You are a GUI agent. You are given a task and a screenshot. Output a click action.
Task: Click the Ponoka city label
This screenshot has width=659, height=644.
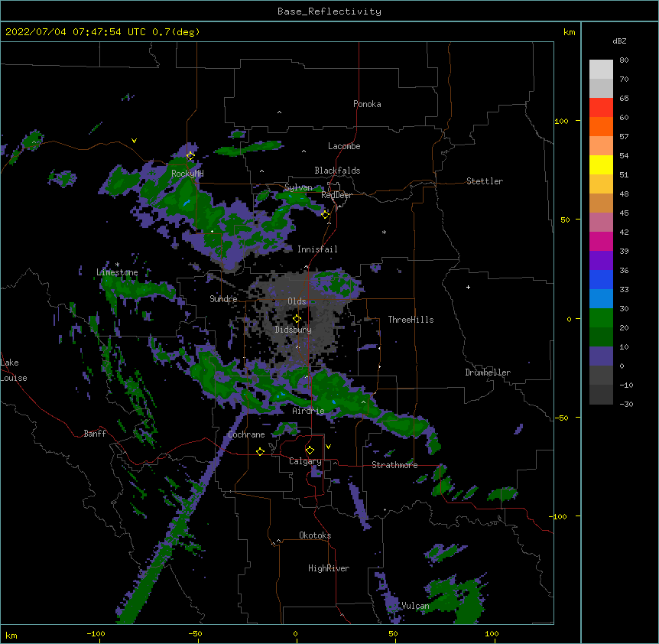[x=367, y=104]
